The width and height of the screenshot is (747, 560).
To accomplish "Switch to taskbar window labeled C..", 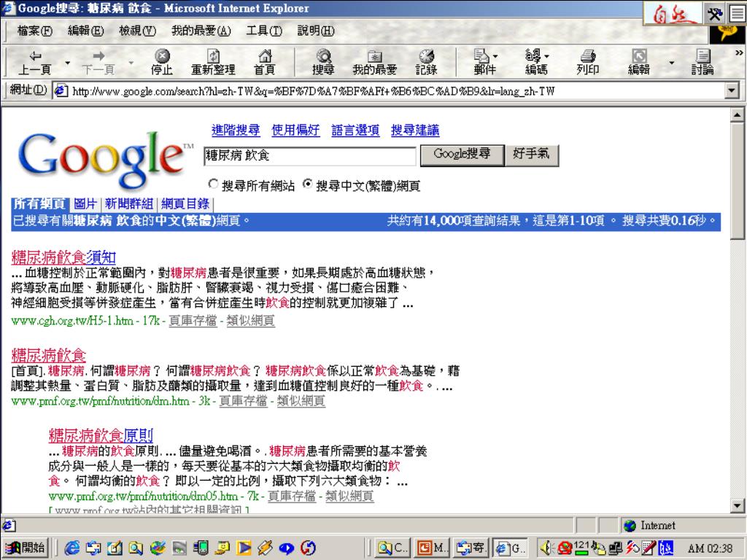I will [392, 548].
